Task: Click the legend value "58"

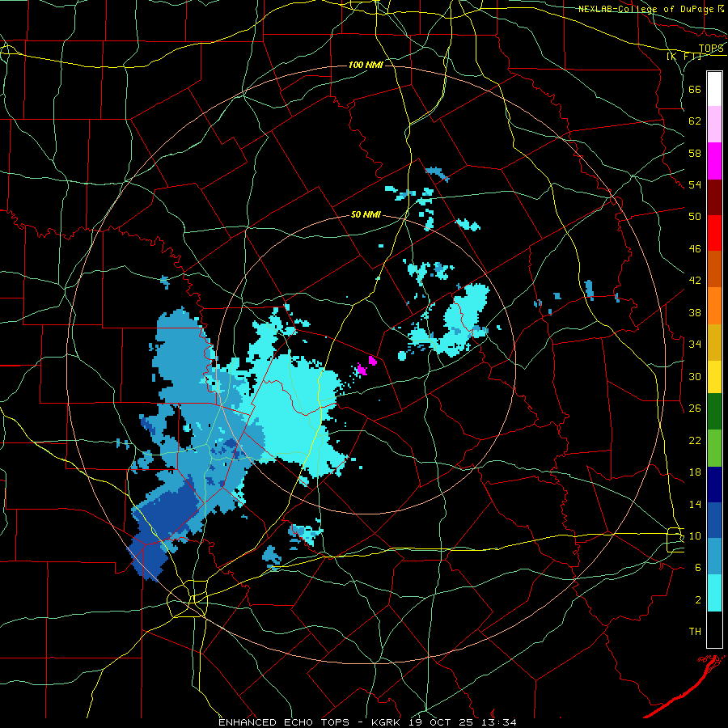Action: pos(695,153)
